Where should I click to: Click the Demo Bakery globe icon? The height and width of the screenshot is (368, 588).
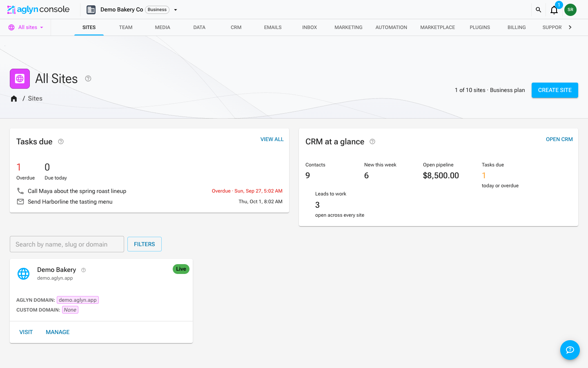(x=24, y=274)
